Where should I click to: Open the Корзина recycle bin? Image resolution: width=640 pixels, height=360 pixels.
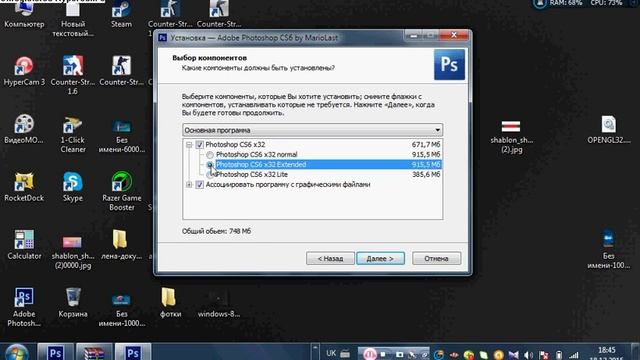click(x=73, y=303)
